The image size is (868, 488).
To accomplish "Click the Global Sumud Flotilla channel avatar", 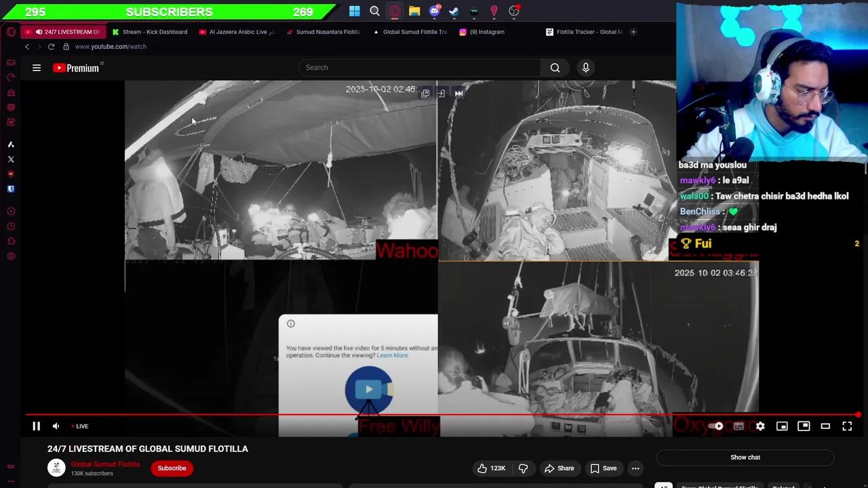I will 56,468.
